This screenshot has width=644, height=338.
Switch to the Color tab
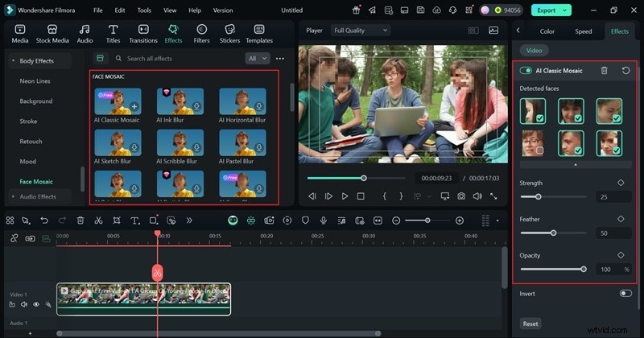pyautogui.click(x=547, y=31)
